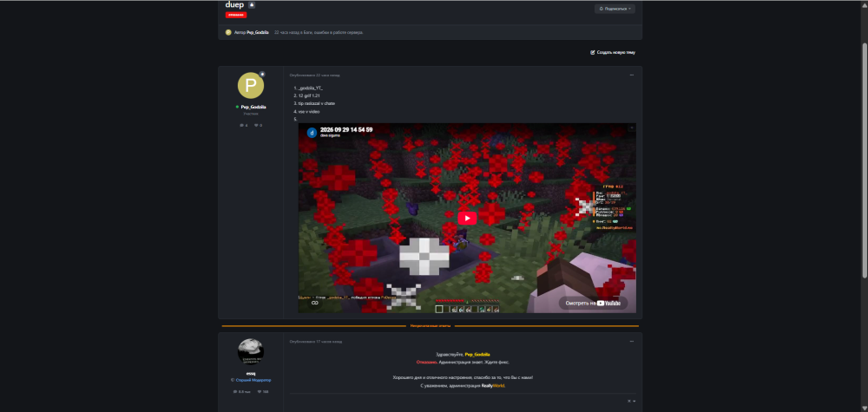868x412 pixels.
Task: Play the embedded YouTube video
Action: 467,218
